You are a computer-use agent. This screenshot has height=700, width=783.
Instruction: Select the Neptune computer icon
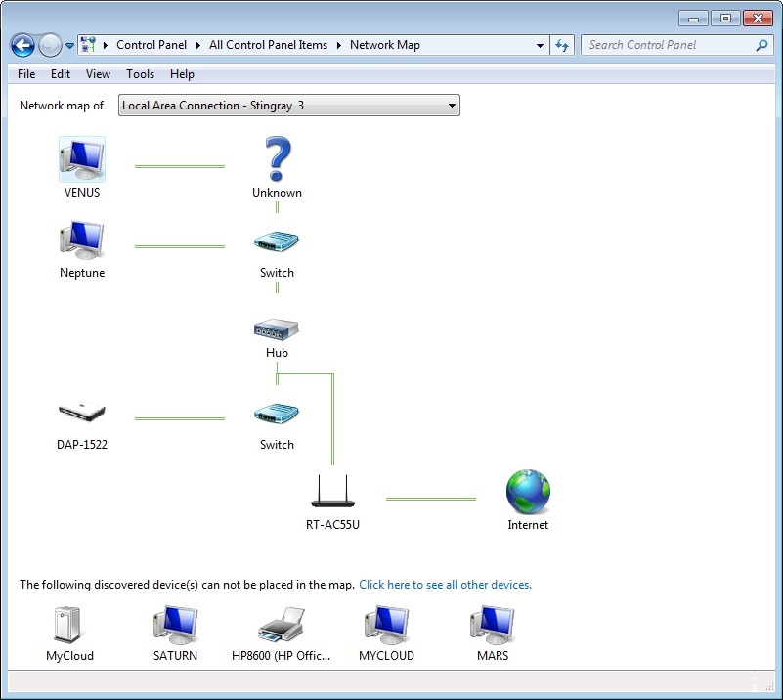point(82,241)
